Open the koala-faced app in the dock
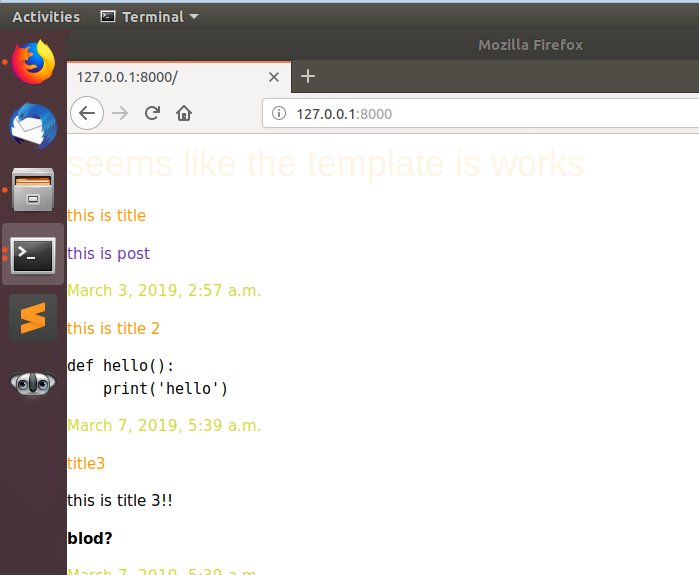 (33, 383)
